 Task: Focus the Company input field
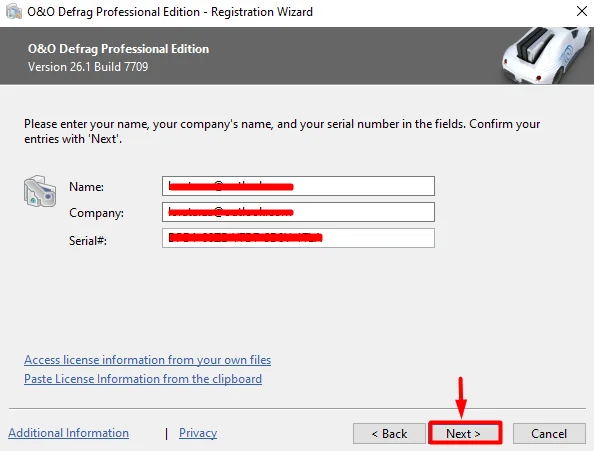tap(298, 212)
